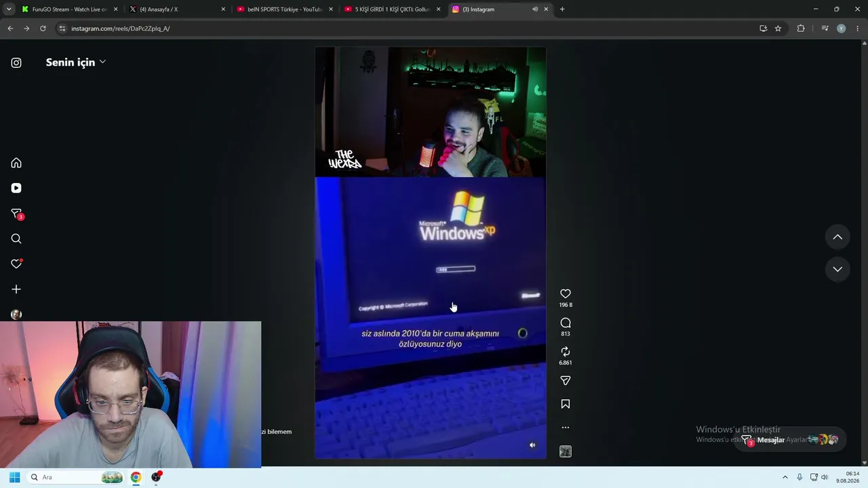Close the "5 KİŞİ GİRDİ" YouTube tab
The image size is (868, 488).
tap(438, 9)
